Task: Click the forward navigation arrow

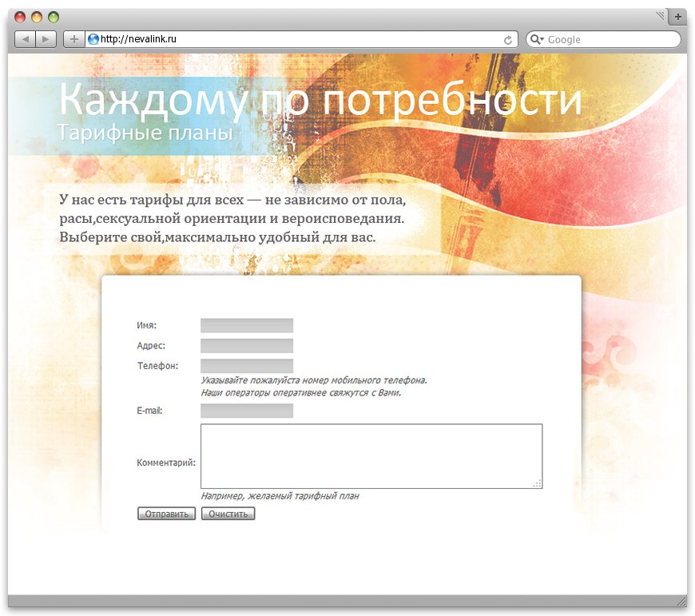Action: [x=46, y=38]
